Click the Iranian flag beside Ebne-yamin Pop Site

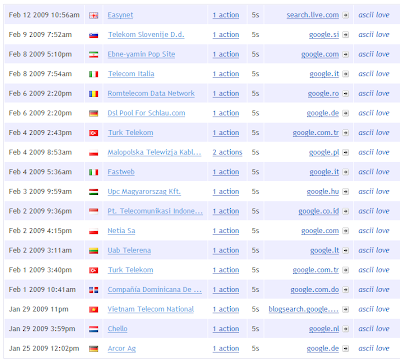94,55
